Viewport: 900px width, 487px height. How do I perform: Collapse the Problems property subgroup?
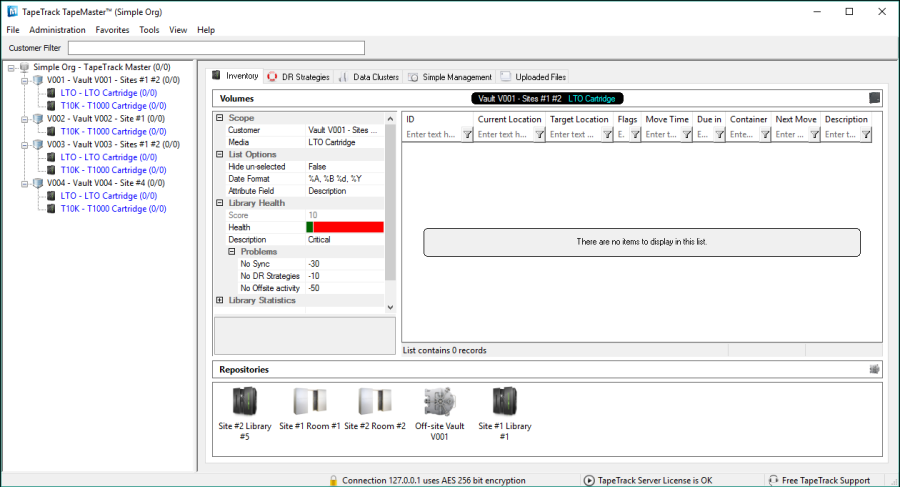click(232, 252)
